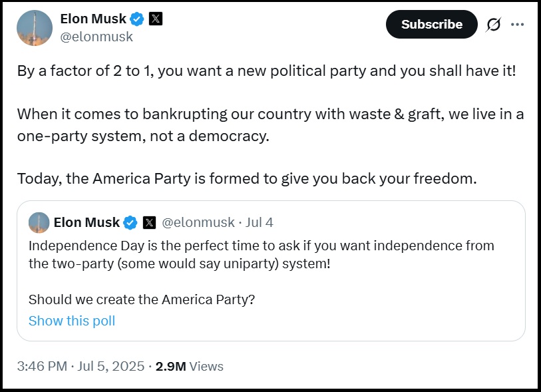Open Elon Musk's large profile avatar
Viewport: 541px width, 392px height.
tap(35, 27)
